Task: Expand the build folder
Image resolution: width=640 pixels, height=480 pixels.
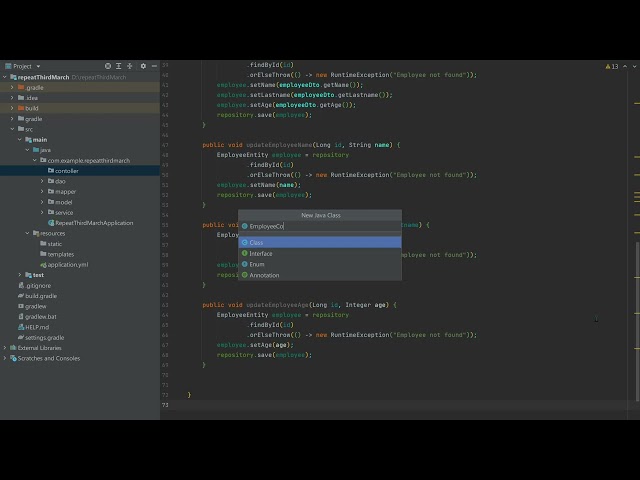Action: 12,108
